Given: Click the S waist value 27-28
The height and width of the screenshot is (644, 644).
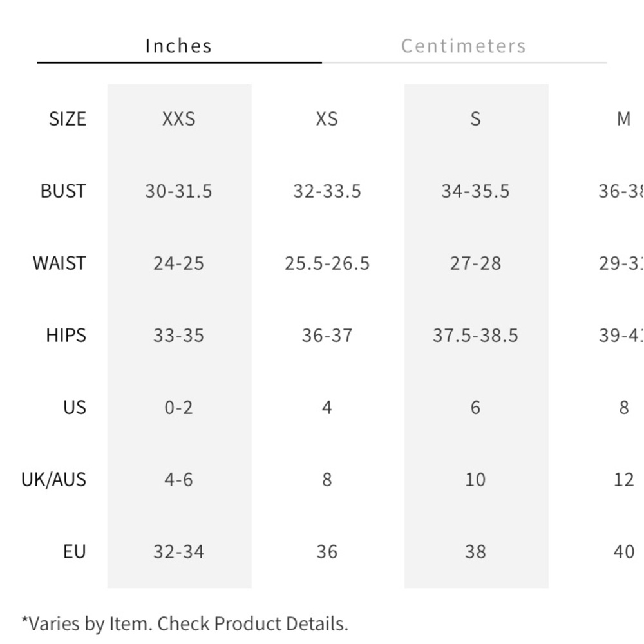Looking at the screenshot, I should pos(476,263).
